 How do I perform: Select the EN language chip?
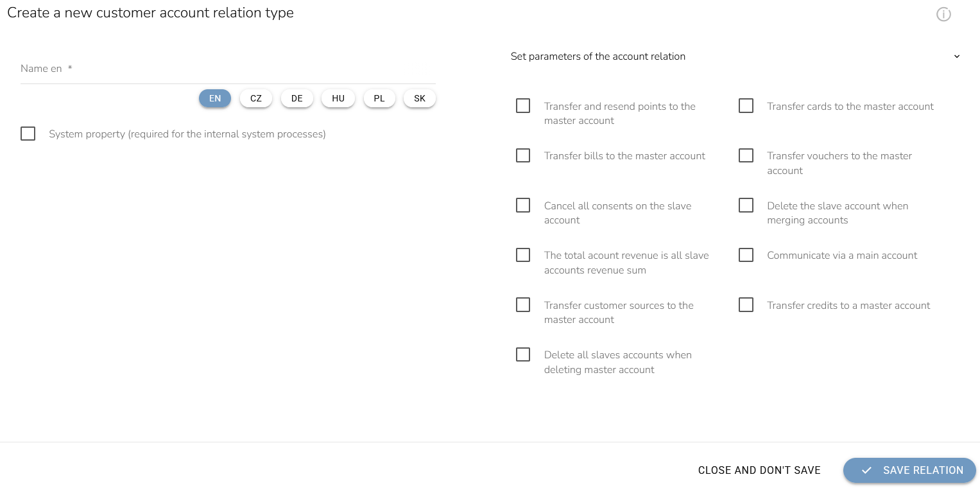pos(215,98)
